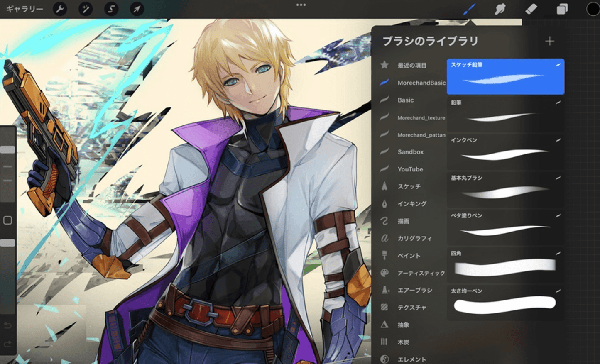Return to the ギャラリー gallery
600x364 pixels.
pos(24,9)
